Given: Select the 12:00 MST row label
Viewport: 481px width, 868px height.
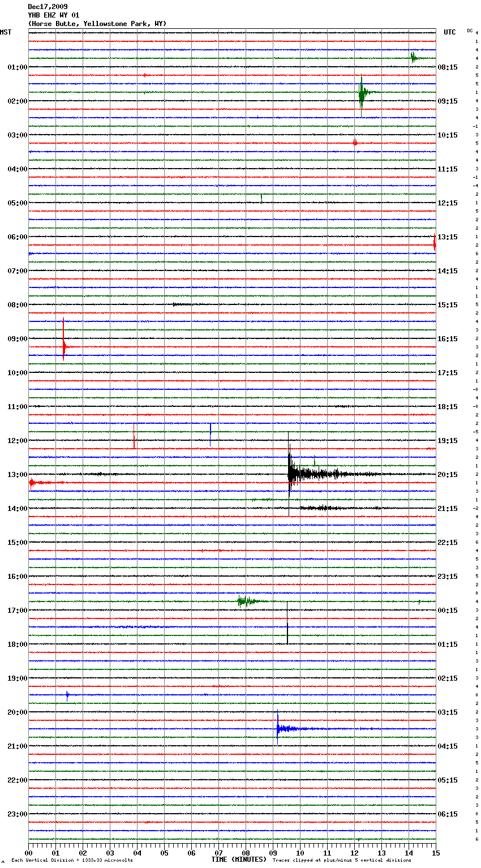Looking at the screenshot, I should coord(17,441).
